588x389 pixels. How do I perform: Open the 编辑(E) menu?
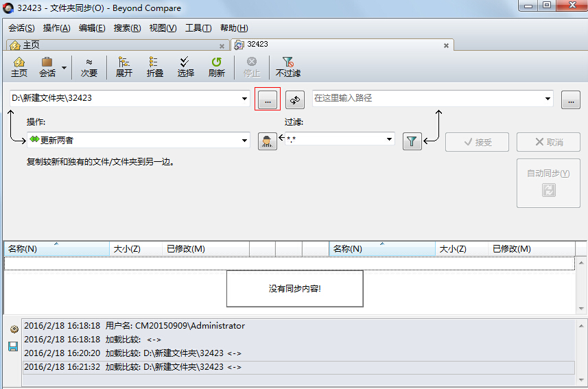pos(92,28)
